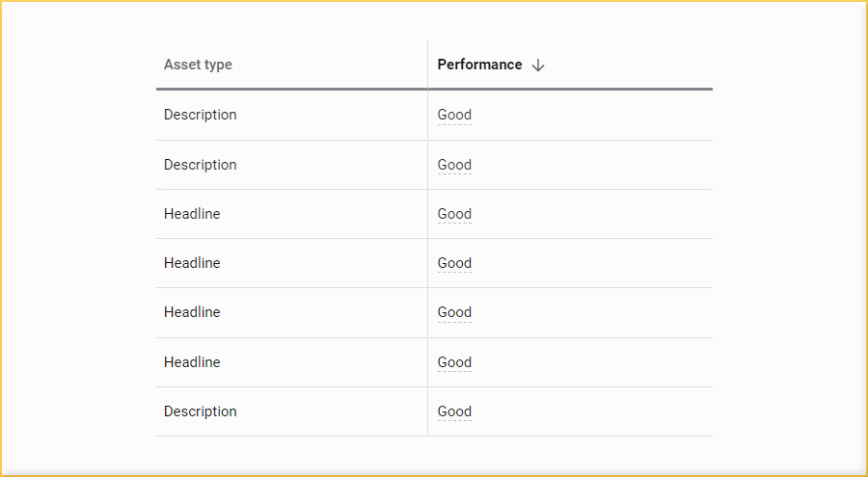This screenshot has width=868, height=477.
Task: Select Headline in the fifth table row
Action: 192,312
